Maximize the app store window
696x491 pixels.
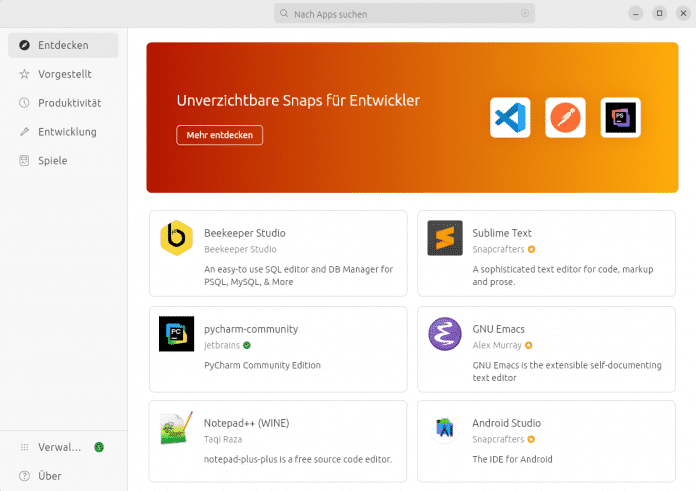(660, 13)
